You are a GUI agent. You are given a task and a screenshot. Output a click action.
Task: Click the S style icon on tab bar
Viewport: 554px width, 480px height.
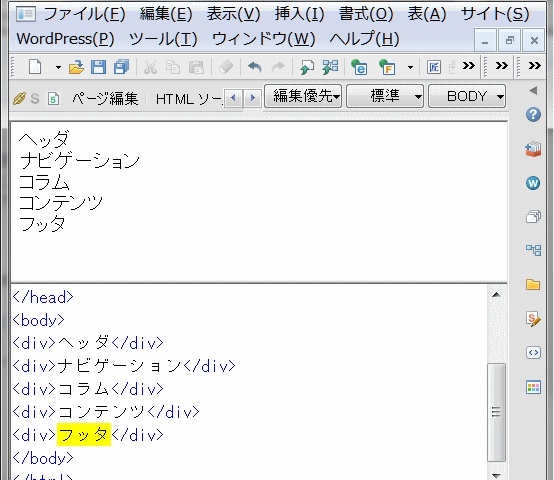[x=35, y=99]
